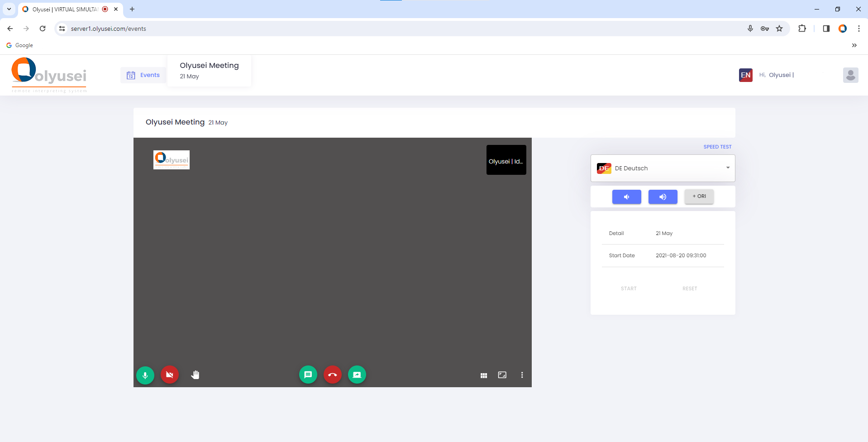This screenshot has width=868, height=442.
Task: Open the more options menu in the meeting
Action: tap(522, 375)
